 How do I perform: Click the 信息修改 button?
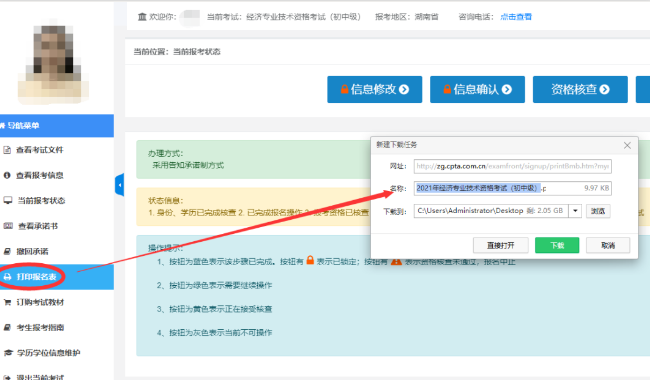point(375,89)
